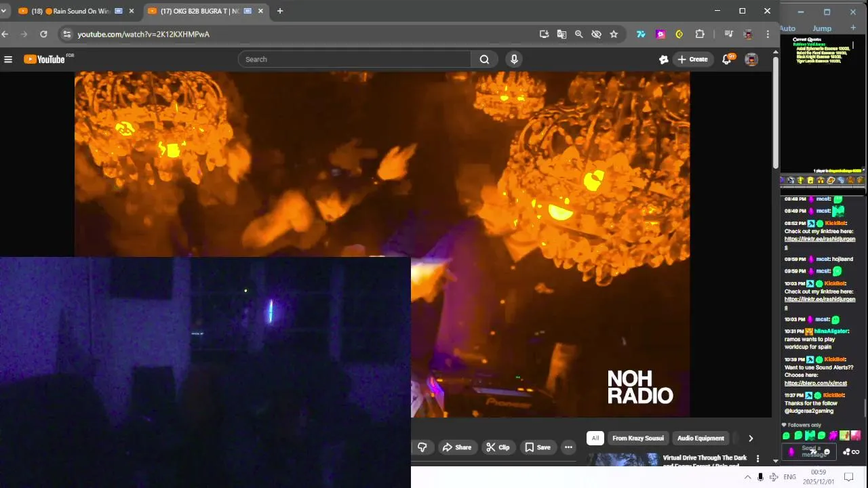Viewport: 868px width, 488px height.
Task: Save the video to a playlist
Action: pos(537,447)
